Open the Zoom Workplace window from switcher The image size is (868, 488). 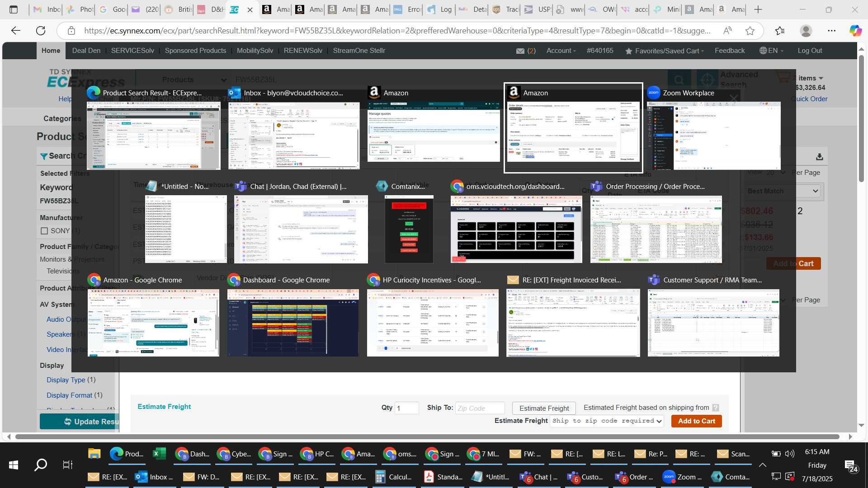pyautogui.click(x=714, y=136)
